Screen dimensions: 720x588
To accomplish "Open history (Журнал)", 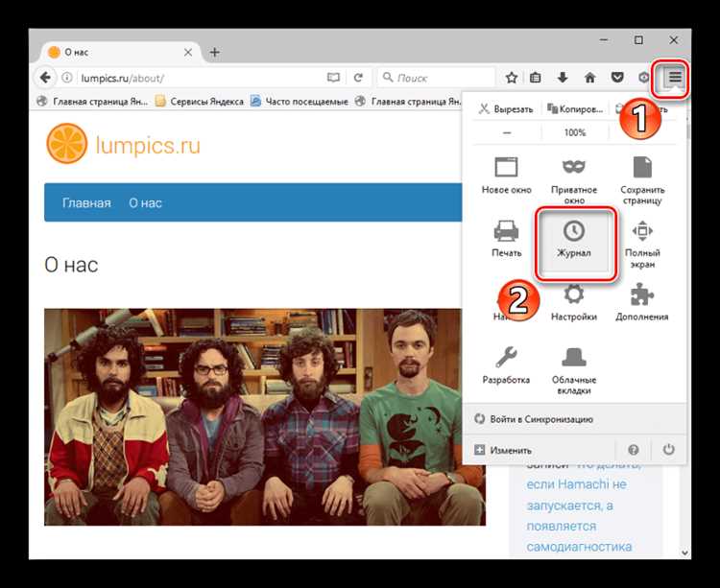I will click(x=574, y=244).
